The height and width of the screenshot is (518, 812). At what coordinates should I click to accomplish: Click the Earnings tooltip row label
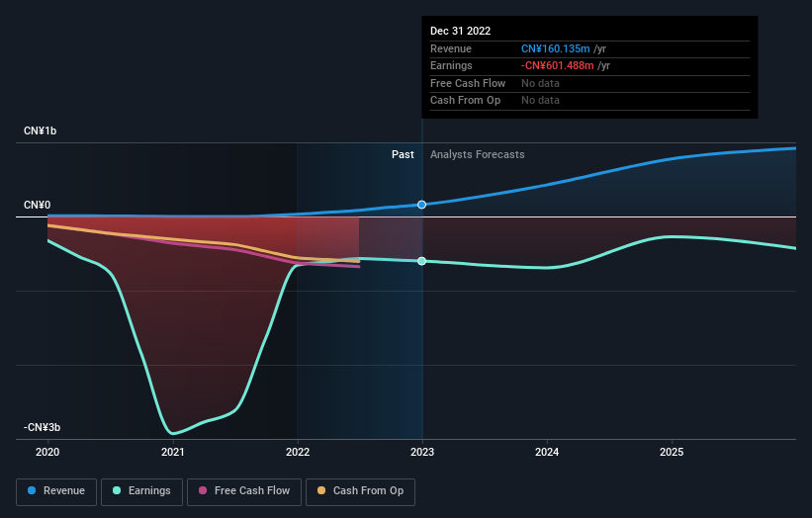(x=451, y=65)
